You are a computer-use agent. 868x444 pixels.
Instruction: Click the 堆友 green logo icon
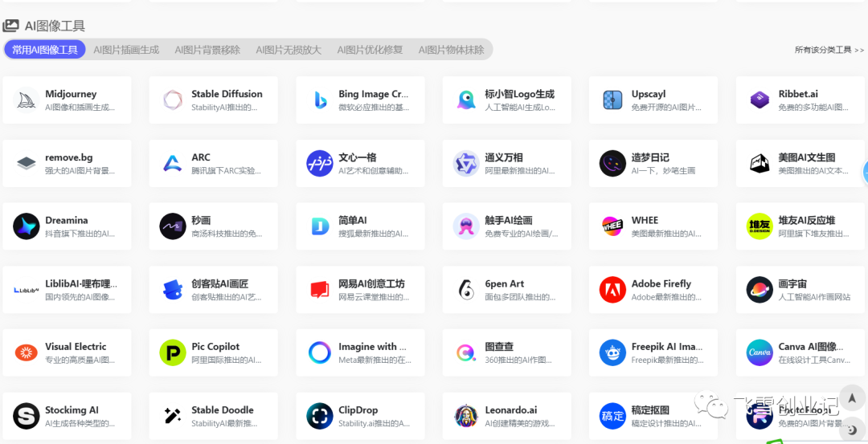coord(759,226)
